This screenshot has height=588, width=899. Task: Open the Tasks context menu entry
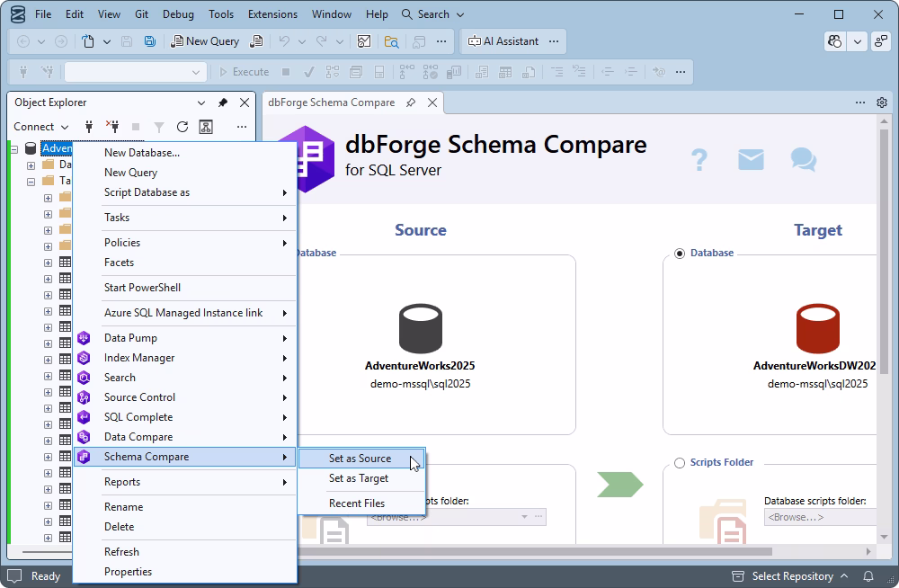[184, 218]
